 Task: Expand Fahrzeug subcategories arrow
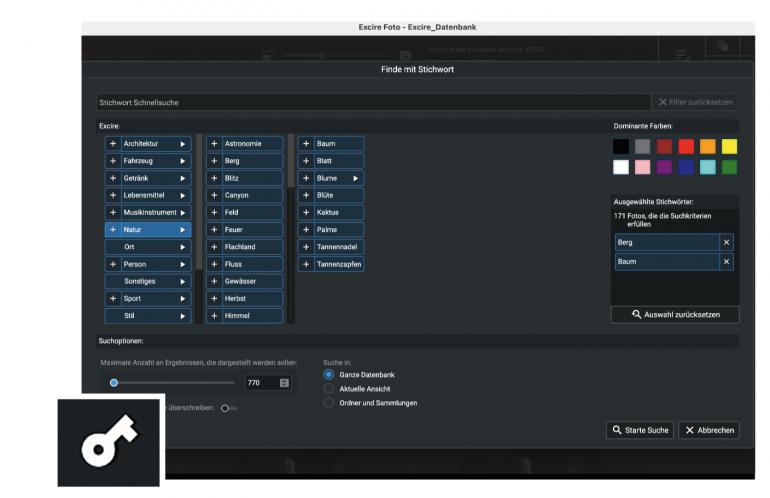coord(183,161)
